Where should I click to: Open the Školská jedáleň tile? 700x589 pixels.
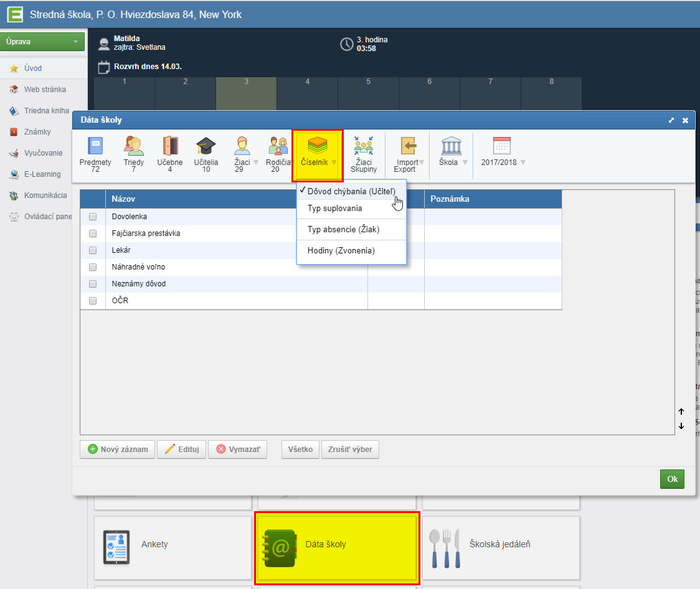(x=501, y=548)
